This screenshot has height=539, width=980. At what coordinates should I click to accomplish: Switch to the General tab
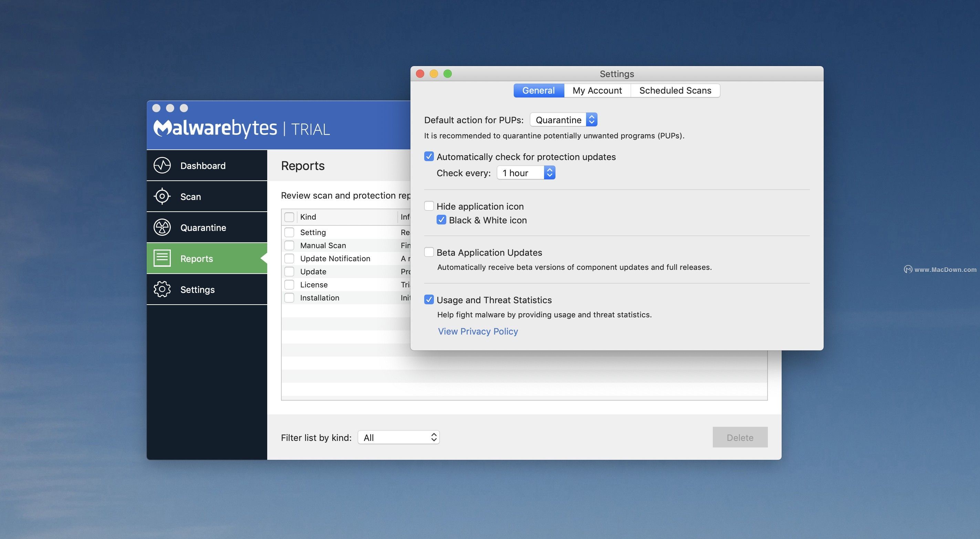click(x=539, y=91)
